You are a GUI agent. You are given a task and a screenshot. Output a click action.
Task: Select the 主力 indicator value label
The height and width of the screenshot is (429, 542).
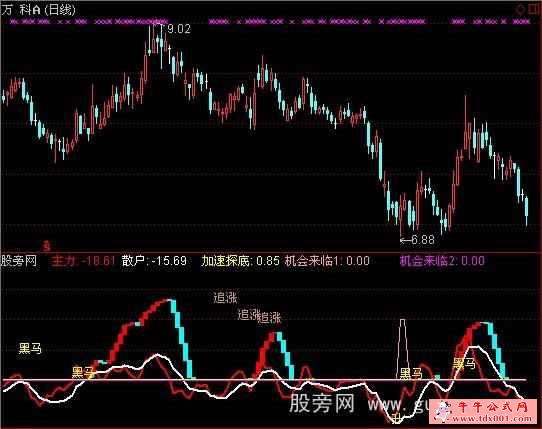click(x=83, y=261)
